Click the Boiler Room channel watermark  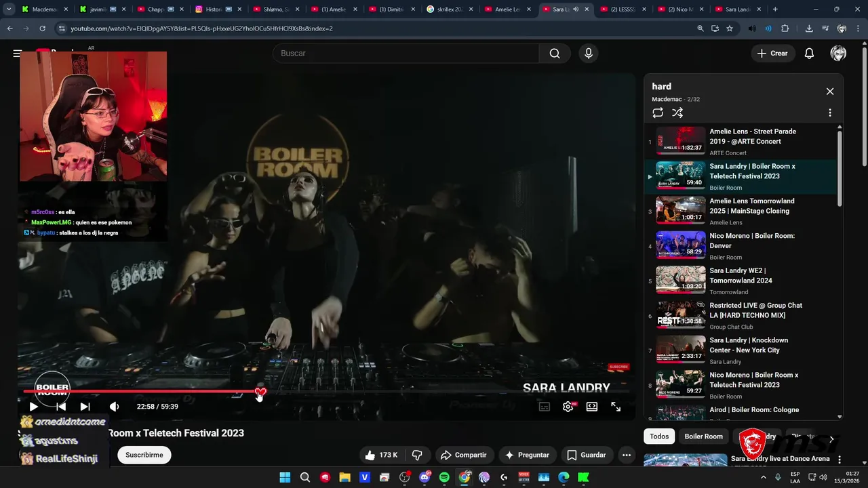click(x=52, y=389)
